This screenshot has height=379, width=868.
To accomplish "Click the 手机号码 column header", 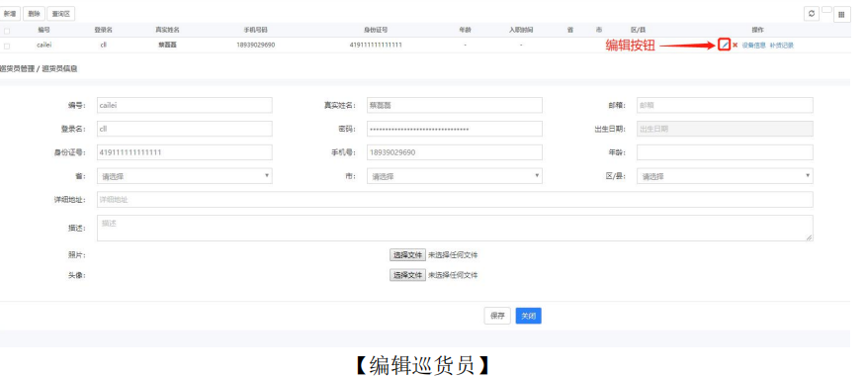I will 255,30.
